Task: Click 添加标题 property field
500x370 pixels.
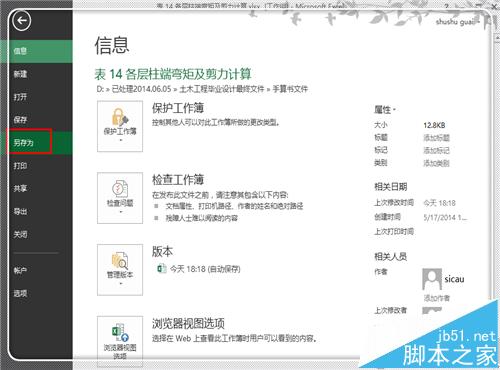Action: point(436,138)
